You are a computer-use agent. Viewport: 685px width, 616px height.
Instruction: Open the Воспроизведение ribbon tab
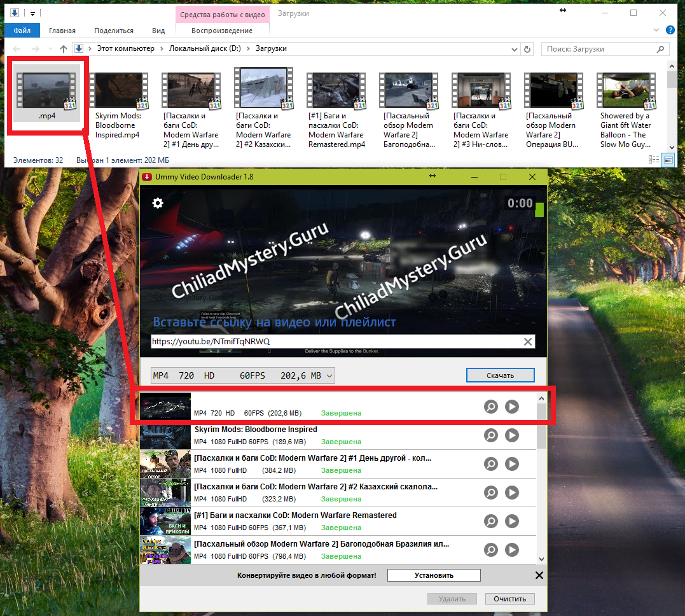click(x=222, y=30)
